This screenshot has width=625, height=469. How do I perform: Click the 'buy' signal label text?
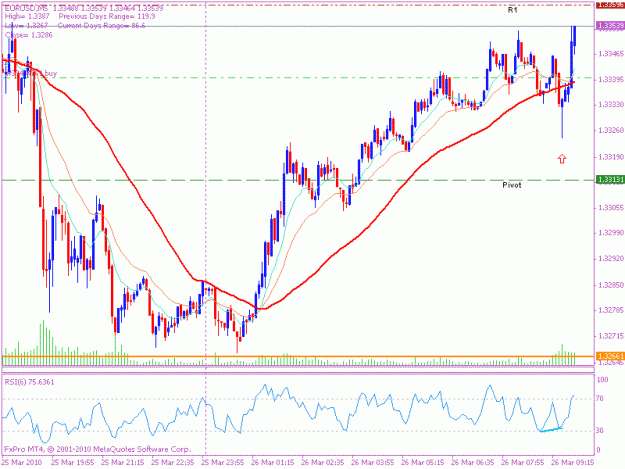point(51,73)
